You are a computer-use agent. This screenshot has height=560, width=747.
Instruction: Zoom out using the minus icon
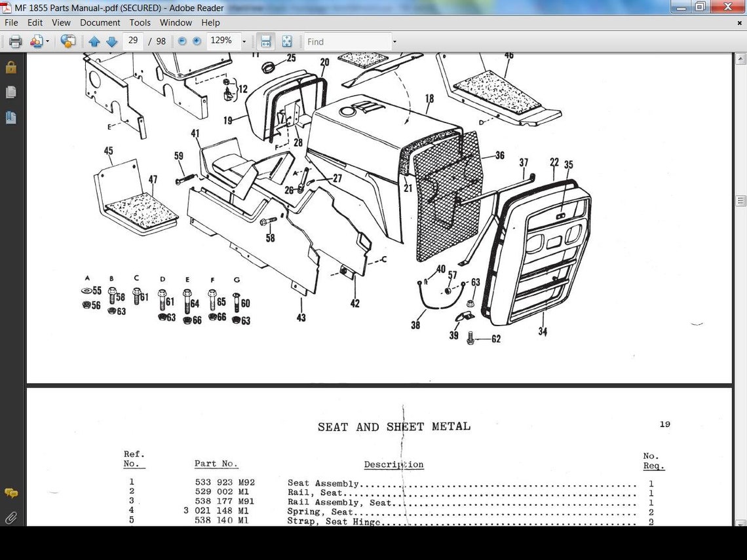point(182,41)
